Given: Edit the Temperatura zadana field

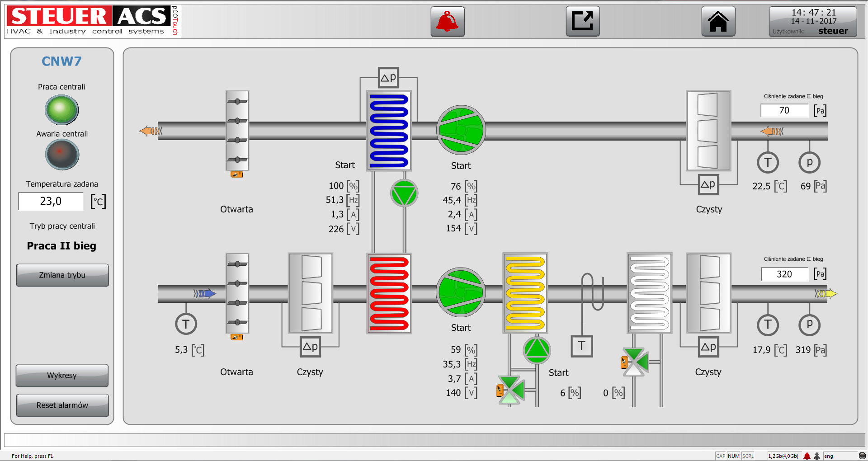Looking at the screenshot, I should [51, 201].
